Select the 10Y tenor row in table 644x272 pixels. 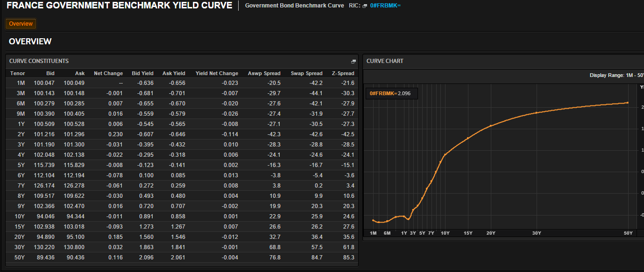click(x=182, y=216)
